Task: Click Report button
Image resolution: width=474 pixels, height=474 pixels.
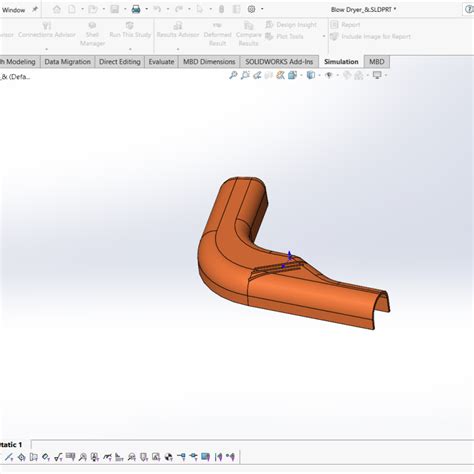Action: click(x=345, y=25)
